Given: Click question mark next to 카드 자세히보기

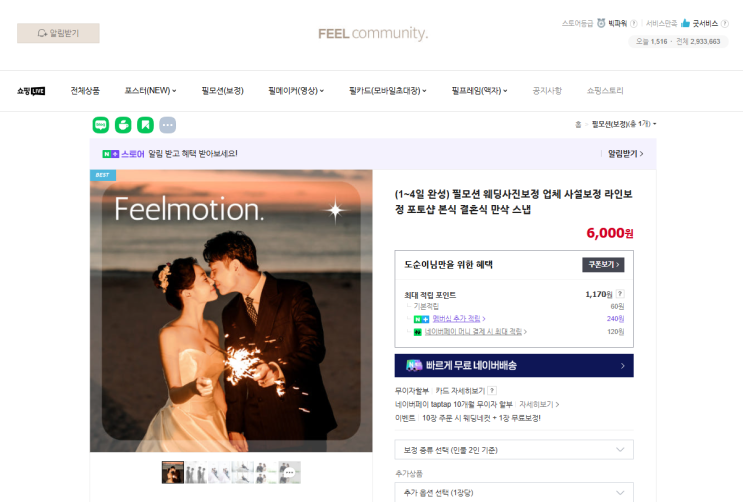Looking at the screenshot, I should click(492, 391).
